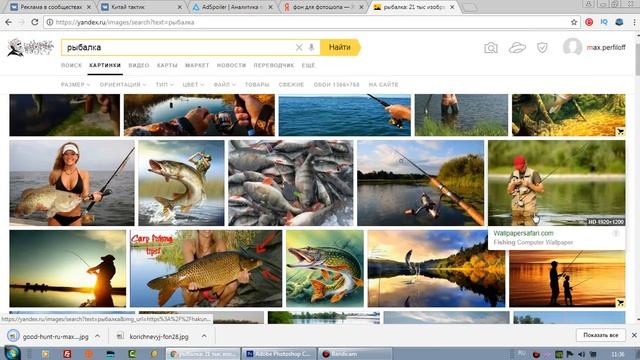Switch to Bandicam in the taskbar

coord(355,353)
